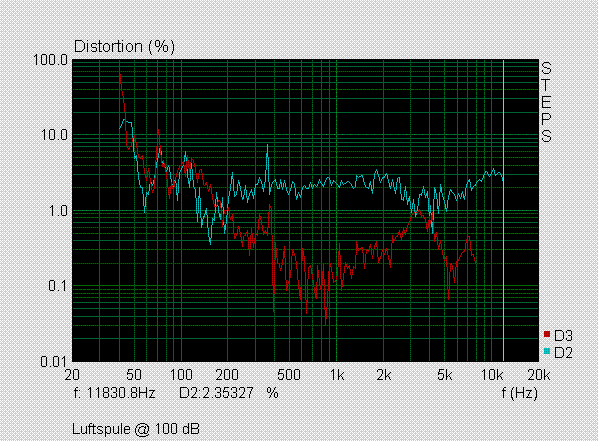Click the 0.1 label on distortion axis
Screen dimensions: 598x441
(x=58, y=286)
